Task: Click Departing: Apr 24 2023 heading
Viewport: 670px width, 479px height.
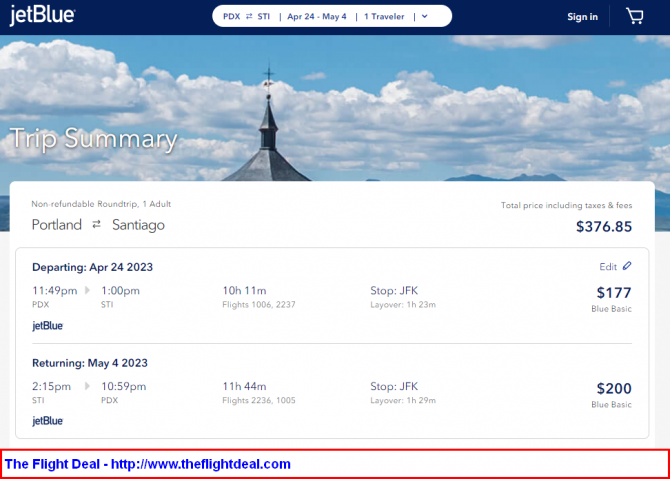Action: tap(92, 267)
